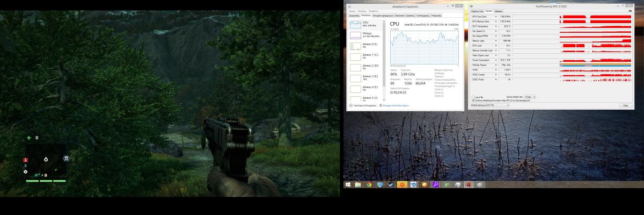Click the 86% utilization value in Task Manager
The width and height of the screenshot is (644, 215).
coord(393,75)
